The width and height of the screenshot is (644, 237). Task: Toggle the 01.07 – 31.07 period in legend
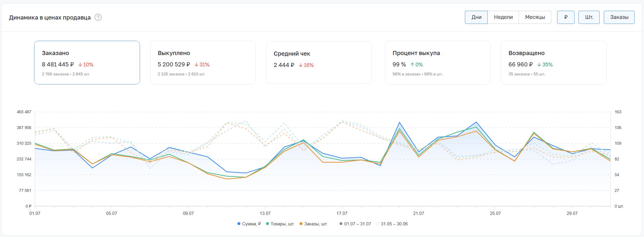[x=355, y=224]
